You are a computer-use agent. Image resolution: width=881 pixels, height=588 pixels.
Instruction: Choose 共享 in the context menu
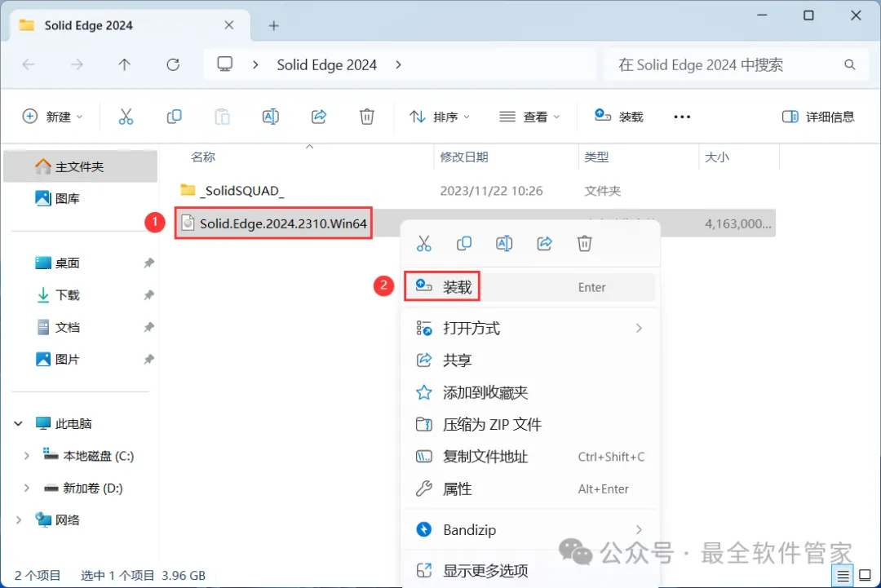(530, 360)
